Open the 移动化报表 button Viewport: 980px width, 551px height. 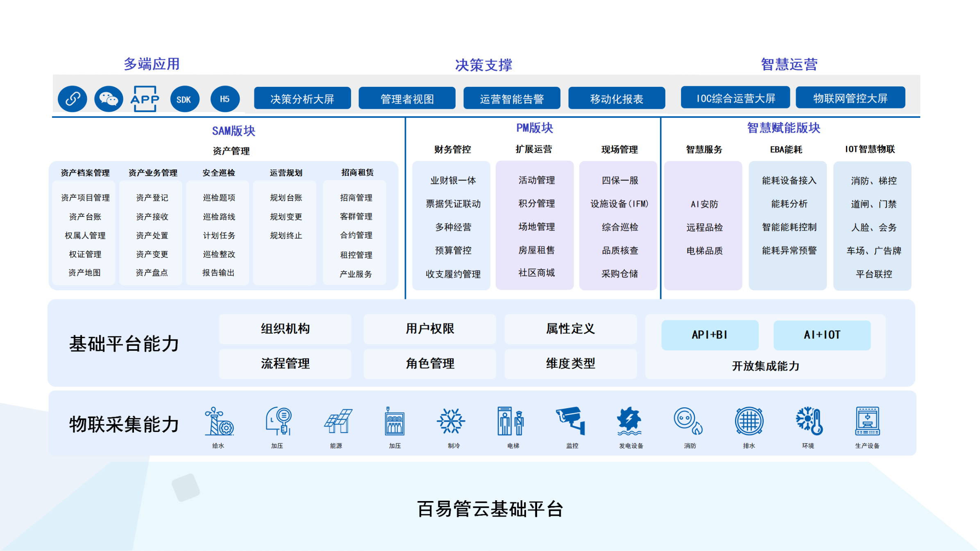point(617,98)
